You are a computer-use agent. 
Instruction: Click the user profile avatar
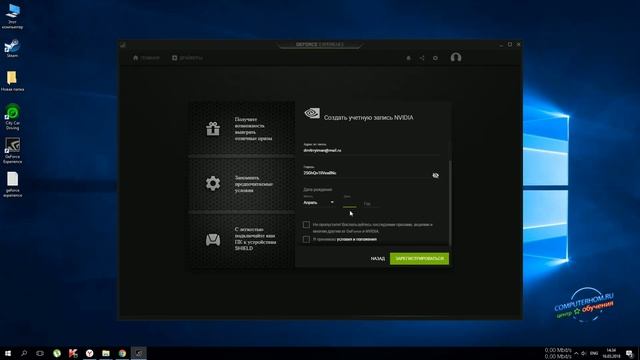pyautogui.click(x=456, y=58)
